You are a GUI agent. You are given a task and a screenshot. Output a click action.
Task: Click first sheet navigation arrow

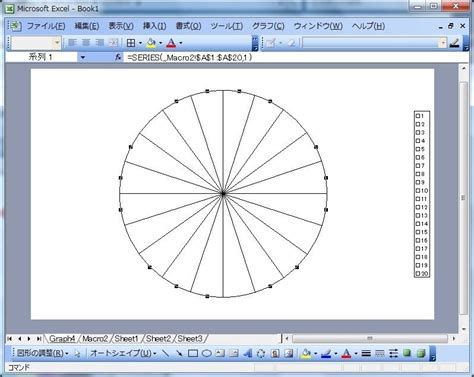point(10,339)
